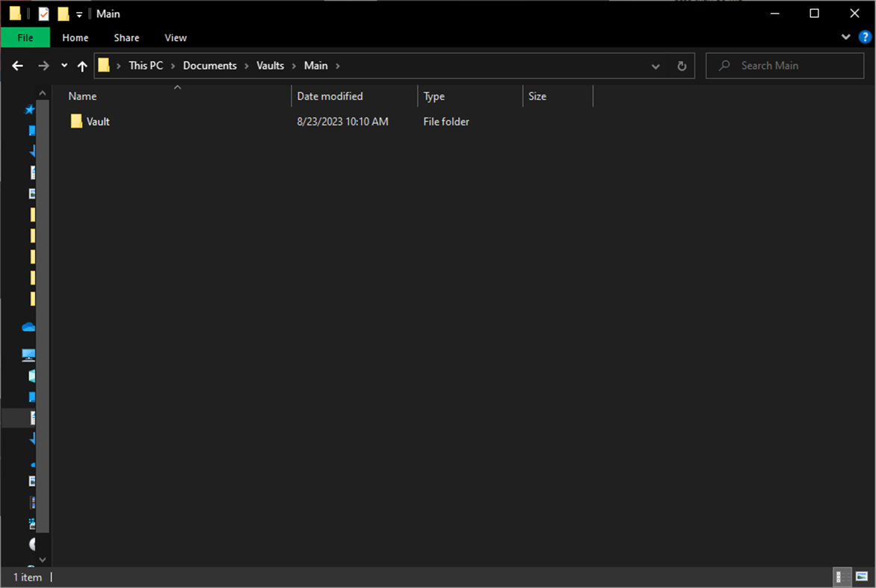Switch to the View tab

(175, 37)
